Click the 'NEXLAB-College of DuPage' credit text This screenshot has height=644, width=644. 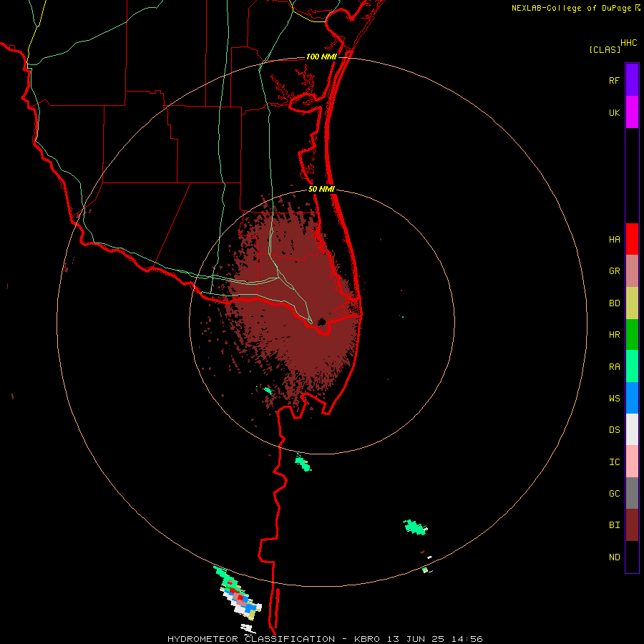[571, 8]
